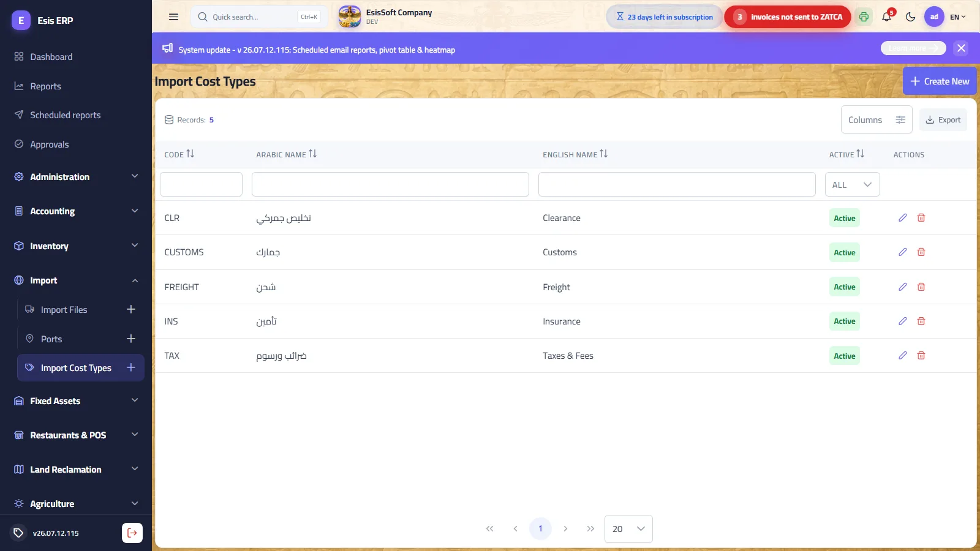Open Scheduled reports in sidebar
The height and width of the screenshot is (551, 980).
[x=65, y=115]
